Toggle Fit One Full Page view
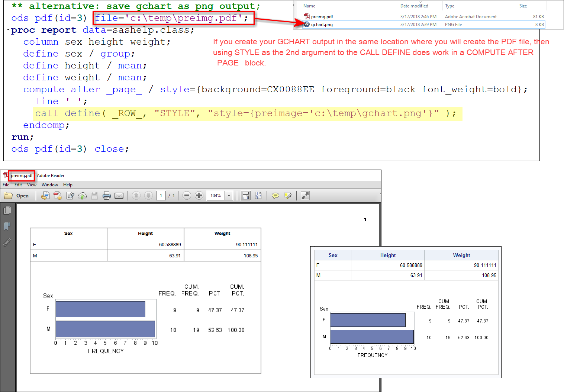Image resolution: width=564 pixels, height=392 pixels. tap(258, 196)
